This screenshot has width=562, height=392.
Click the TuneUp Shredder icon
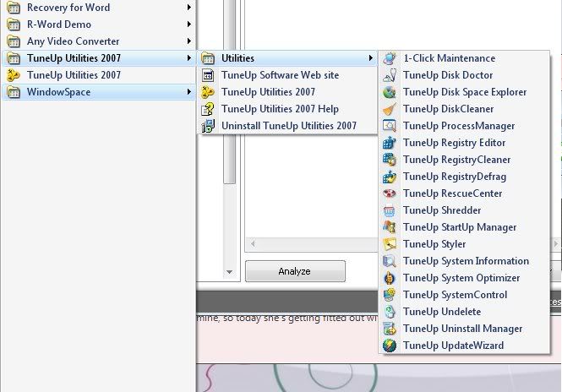[x=390, y=210]
